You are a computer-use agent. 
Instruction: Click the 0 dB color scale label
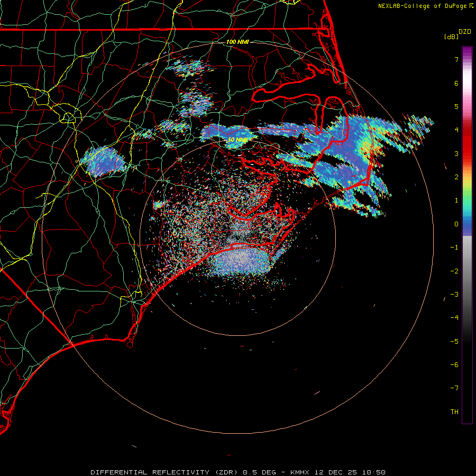(x=456, y=224)
